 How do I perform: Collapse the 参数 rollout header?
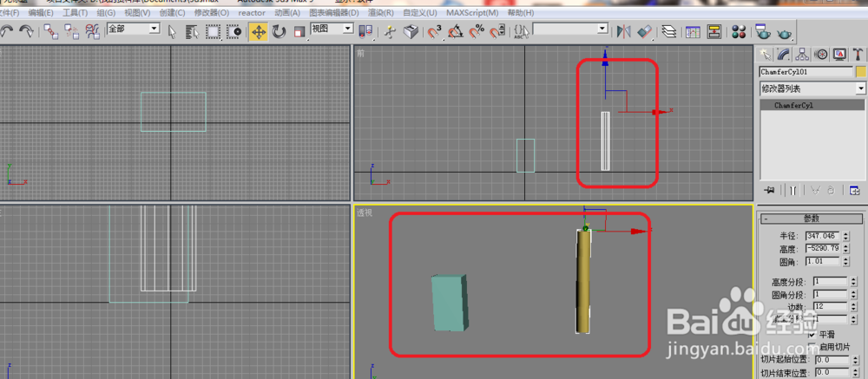pyautogui.click(x=812, y=218)
